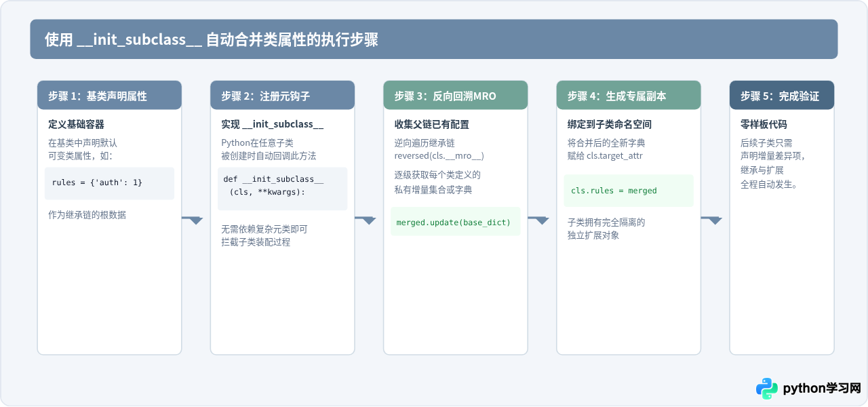The height and width of the screenshot is (407, 868).
Task: Click the text "拦截子类装配过程"
Action: coord(256,242)
